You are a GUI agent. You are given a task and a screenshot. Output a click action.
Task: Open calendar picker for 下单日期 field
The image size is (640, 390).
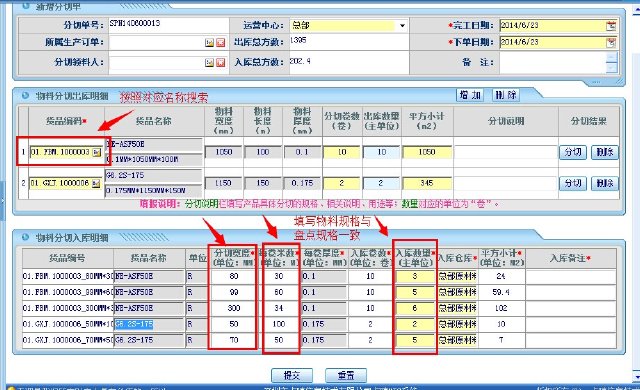click(611, 42)
